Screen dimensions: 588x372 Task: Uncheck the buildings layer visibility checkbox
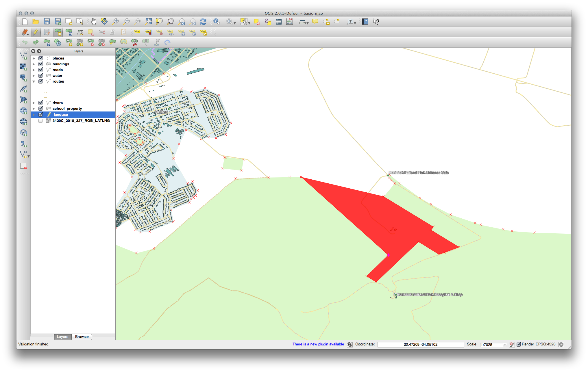[x=41, y=64]
